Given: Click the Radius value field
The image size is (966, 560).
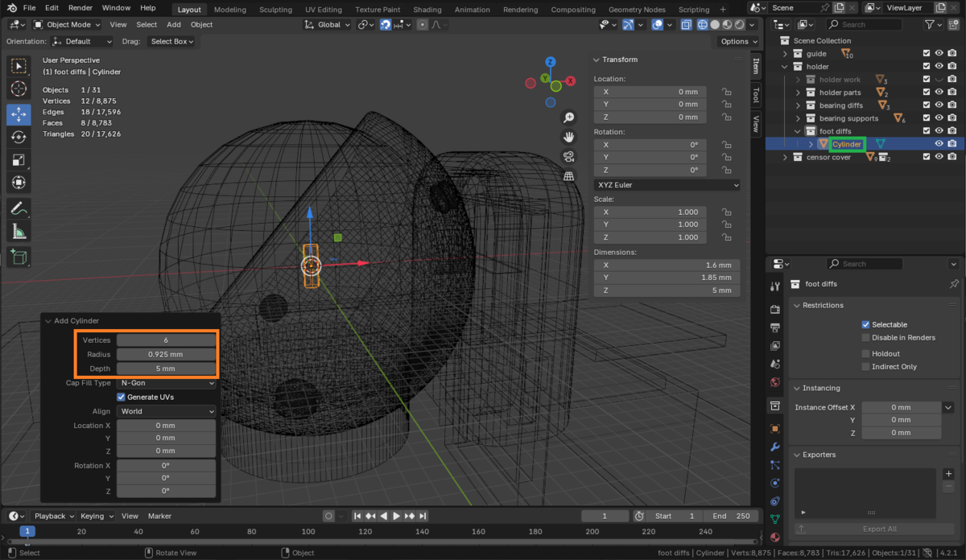Looking at the screenshot, I should [x=167, y=354].
